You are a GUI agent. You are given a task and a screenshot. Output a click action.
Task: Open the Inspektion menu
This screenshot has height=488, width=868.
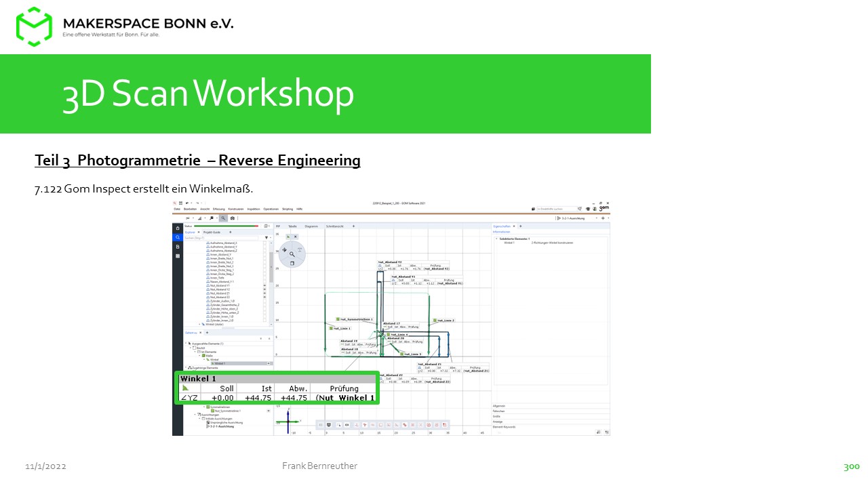(x=254, y=209)
